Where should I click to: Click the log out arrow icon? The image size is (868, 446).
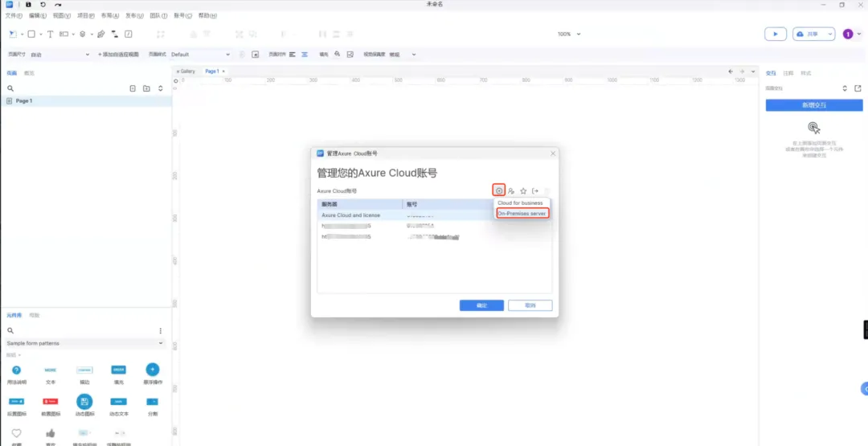535,191
